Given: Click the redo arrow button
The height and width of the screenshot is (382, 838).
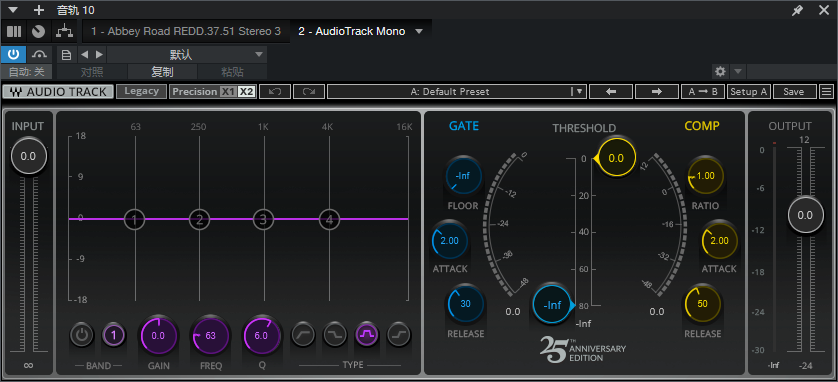Looking at the screenshot, I should (308, 92).
